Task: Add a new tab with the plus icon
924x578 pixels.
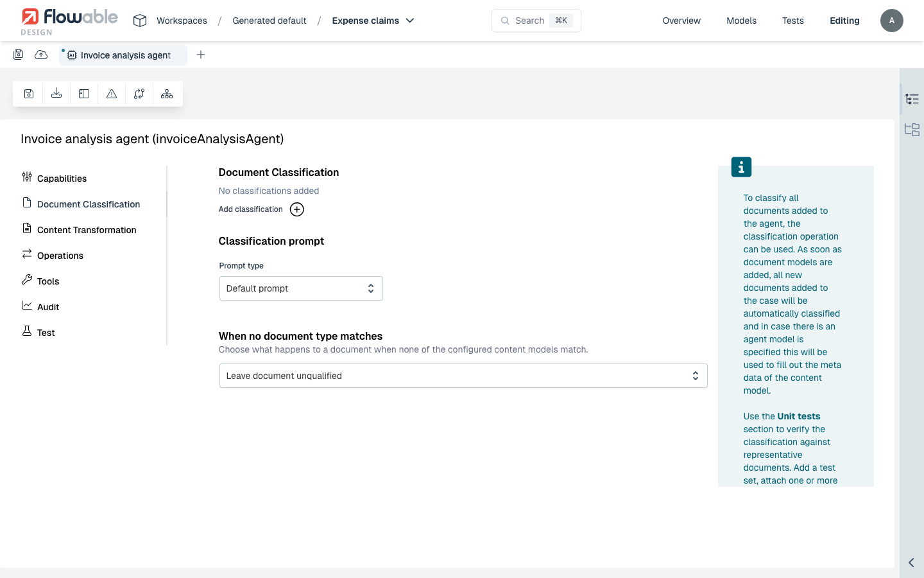Action: [201, 55]
